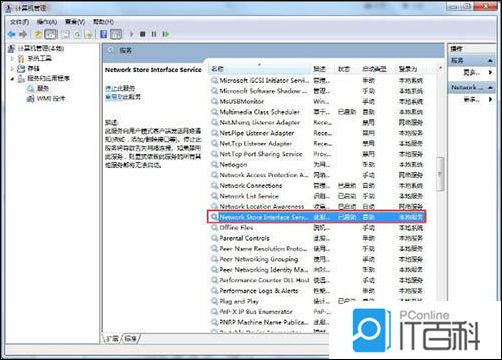The width and height of the screenshot is (502, 360).
Task: Click the Stop Service square icon
Action: click(143, 34)
